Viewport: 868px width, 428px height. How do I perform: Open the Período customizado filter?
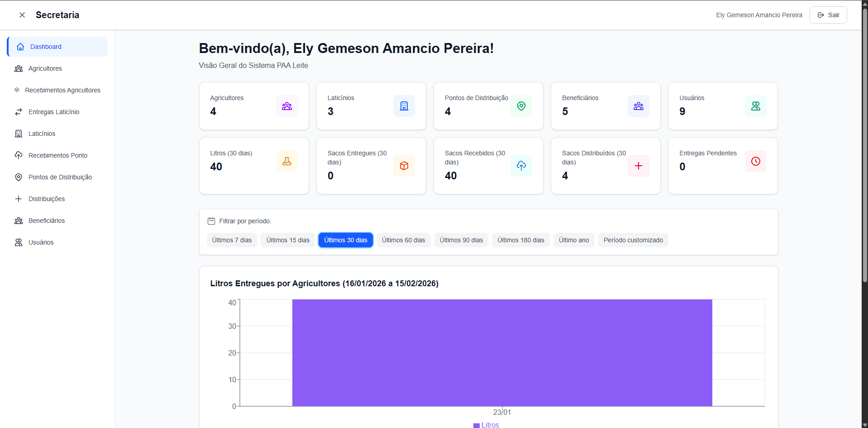[x=633, y=240]
